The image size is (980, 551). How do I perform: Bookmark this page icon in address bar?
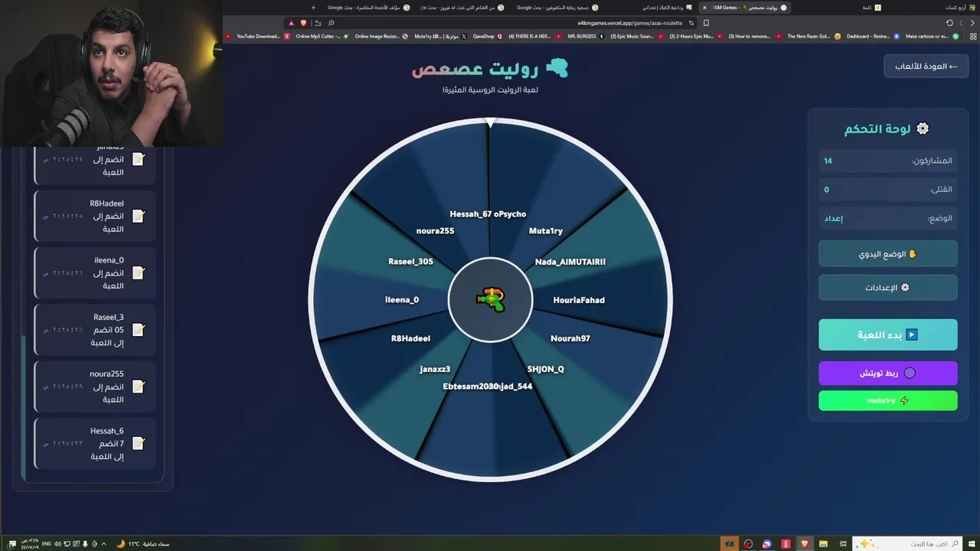(705, 23)
